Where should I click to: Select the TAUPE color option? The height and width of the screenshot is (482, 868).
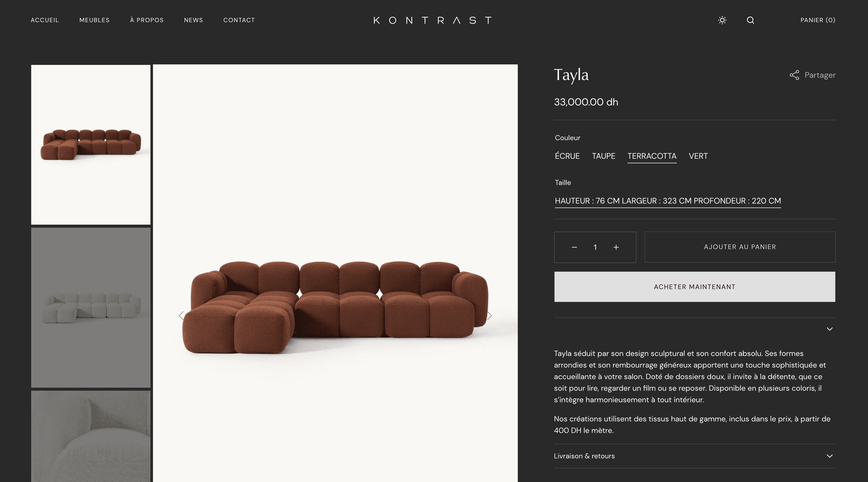click(604, 156)
